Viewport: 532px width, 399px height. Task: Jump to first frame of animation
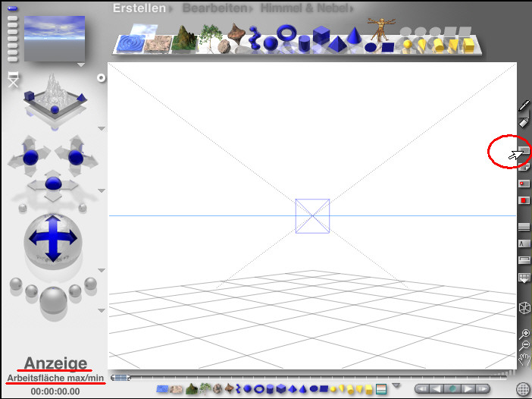pyautogui.click(x=422, y=389)
